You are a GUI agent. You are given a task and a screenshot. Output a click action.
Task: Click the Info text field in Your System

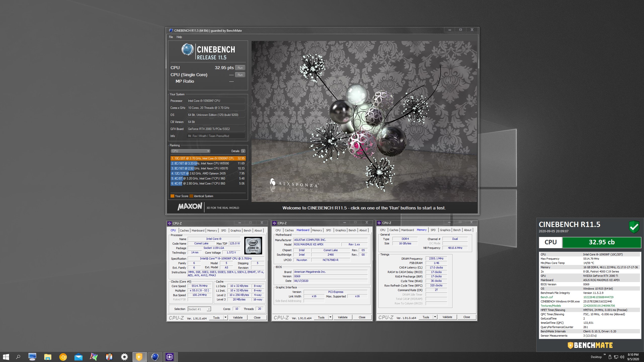[216, 136]
